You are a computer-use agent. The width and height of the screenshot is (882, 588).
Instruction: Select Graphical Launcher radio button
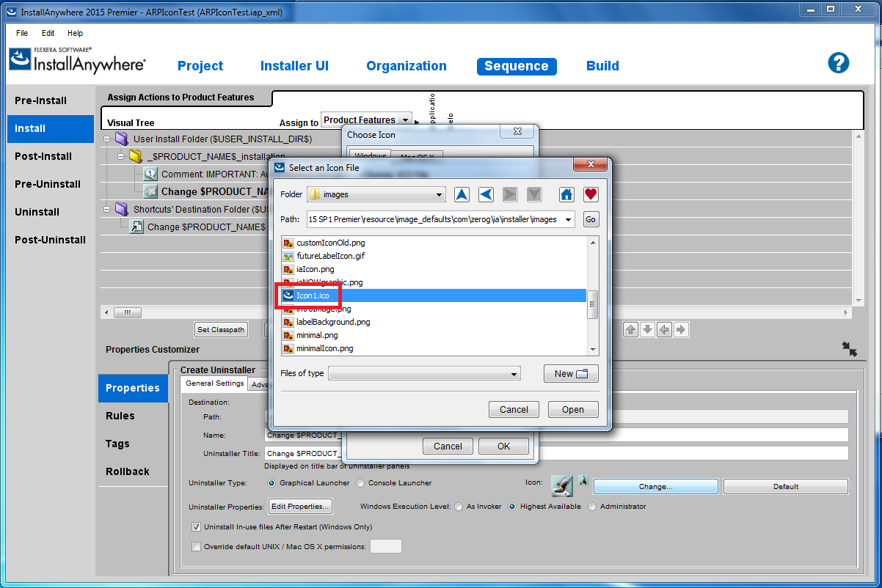click(271, 483)
